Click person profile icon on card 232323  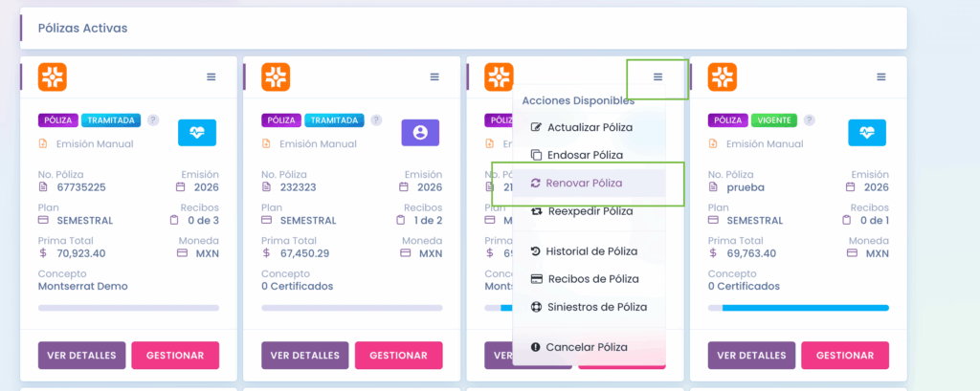[420, 133]
